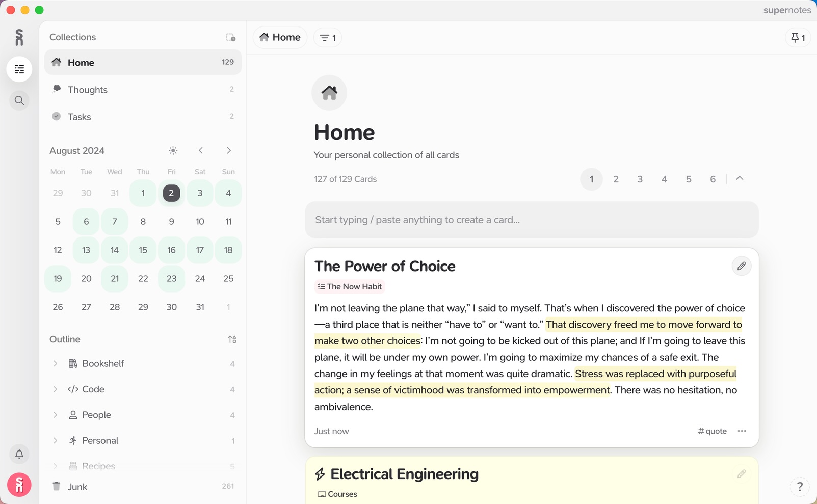The image size is (817, 504).
Task: Create a new collection with the add-collection icon
Action: point(231,37)
